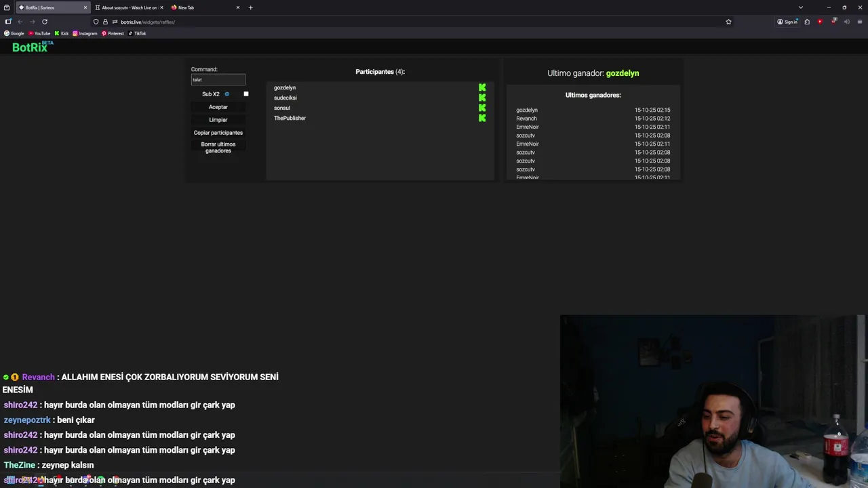Image resolution: width=868 pixels, height=488 pixels.
Task: Open the extensions puzzle icon
Action: (807, 22)
